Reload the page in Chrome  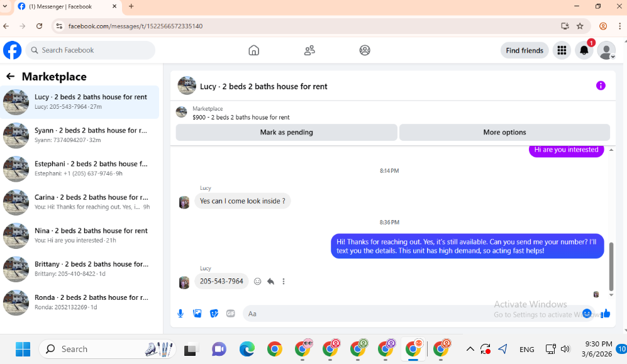pyautogui.click(x=39, y=26)
